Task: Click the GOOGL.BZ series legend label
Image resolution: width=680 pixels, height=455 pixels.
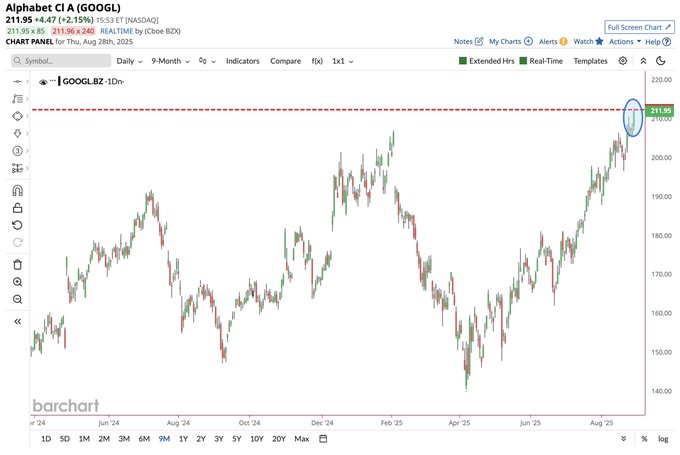Action: [83, 81]
